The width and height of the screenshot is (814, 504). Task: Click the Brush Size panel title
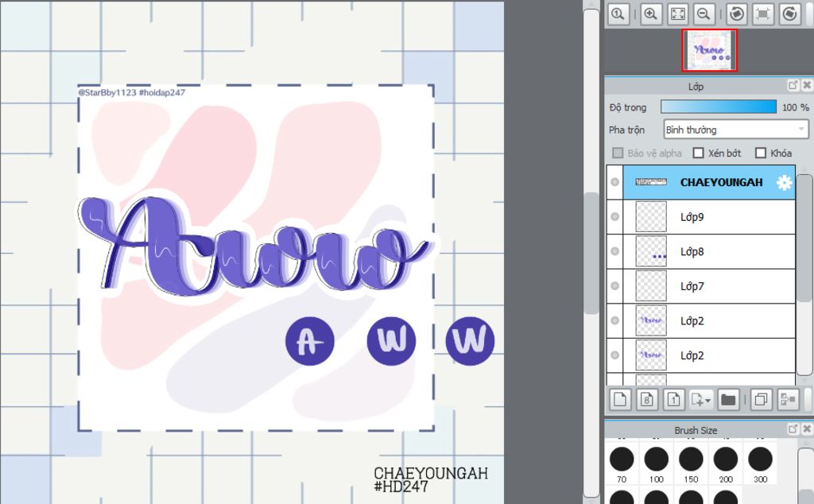coord(696,430)
